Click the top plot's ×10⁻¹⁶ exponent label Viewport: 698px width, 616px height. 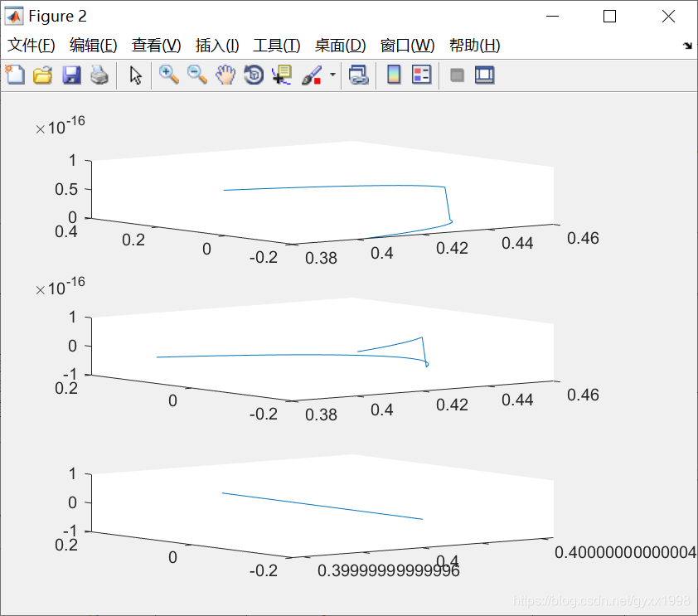point(60,125)
